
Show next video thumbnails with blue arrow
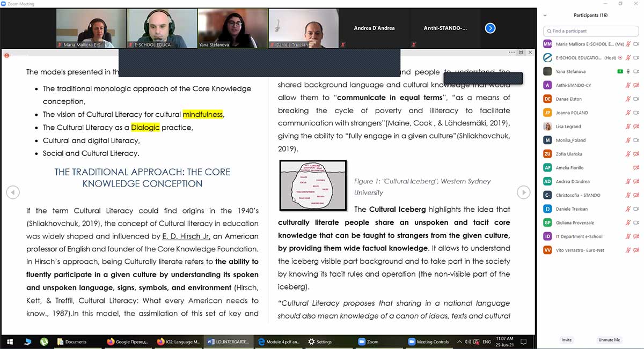pyautogui.click(x=490, y=28)
